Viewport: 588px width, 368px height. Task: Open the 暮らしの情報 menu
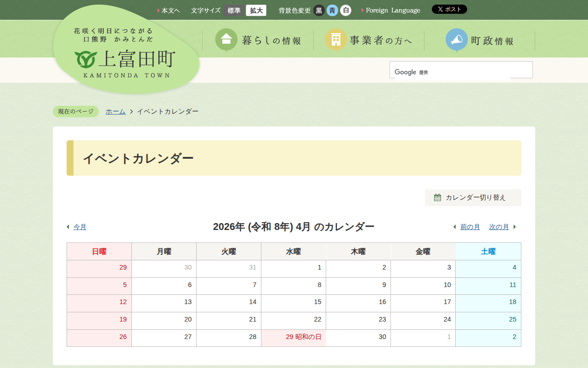click(x=271, y=41)
